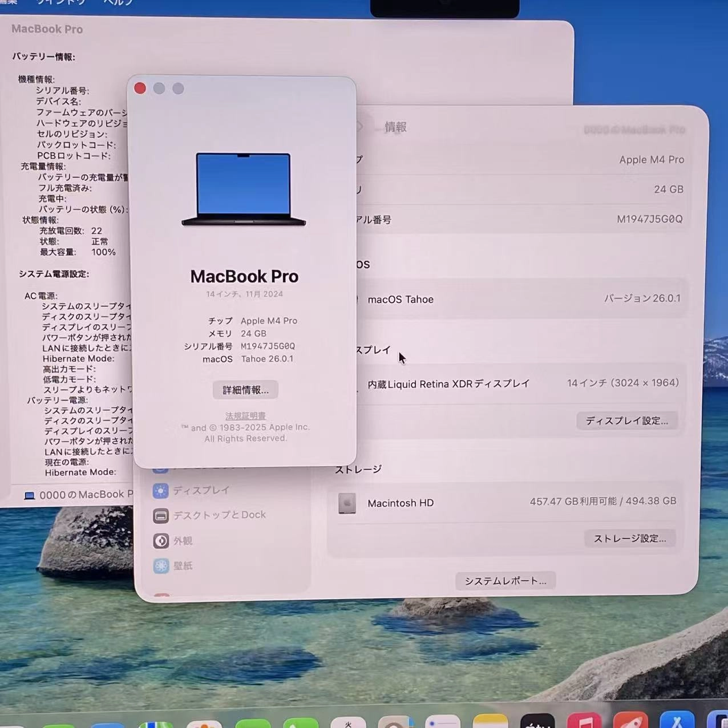Image resolution: width=728 pixels, height=728 pixels.
Task: Click the MacBook Pro heading in About window
Action: pyautogui.click(x=244, y=276)
